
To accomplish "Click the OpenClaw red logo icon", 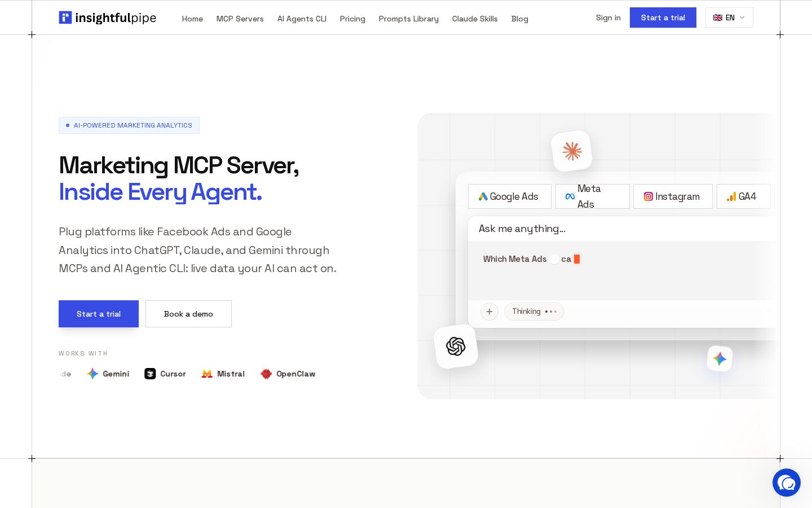I will [266, 374].
